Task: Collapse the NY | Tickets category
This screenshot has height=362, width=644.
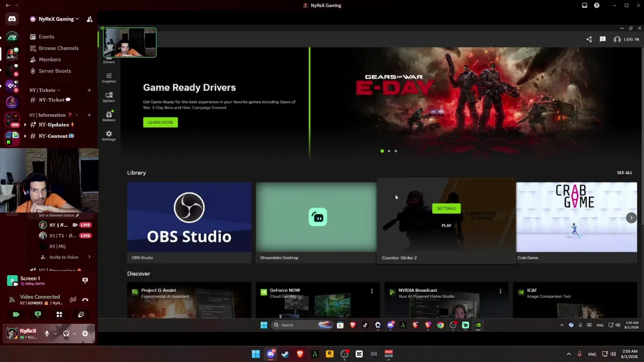Action: (45, 90)
